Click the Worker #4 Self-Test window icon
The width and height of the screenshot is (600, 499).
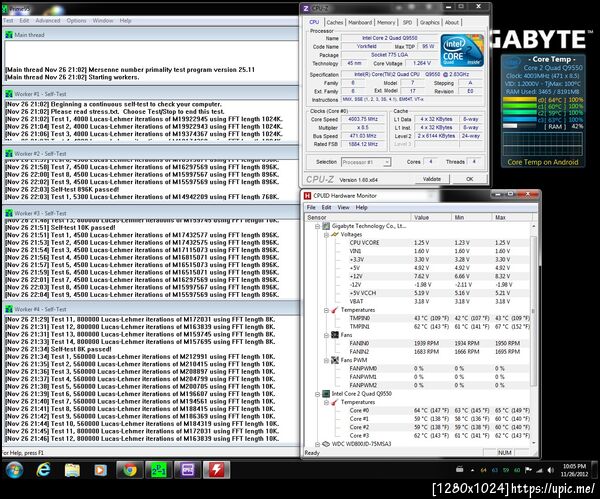[x=9, y=309]
